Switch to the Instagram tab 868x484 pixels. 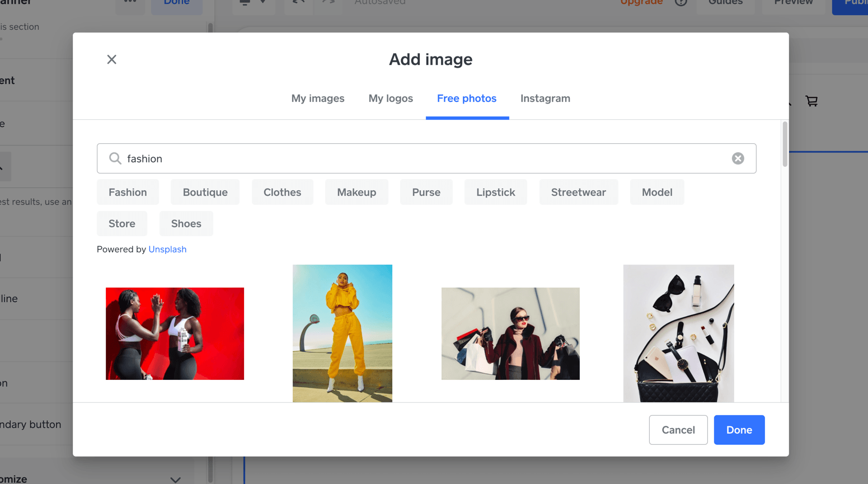pyautogui.click(x=545, y=98)
